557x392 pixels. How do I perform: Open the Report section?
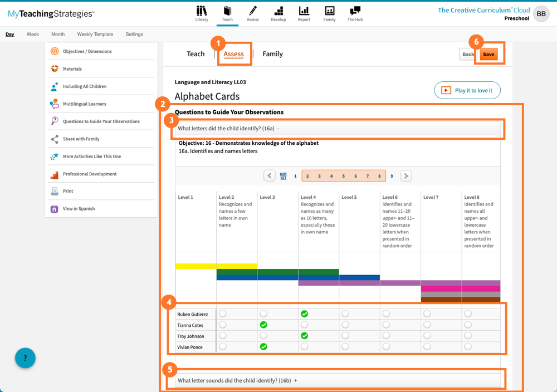point(304,13)
